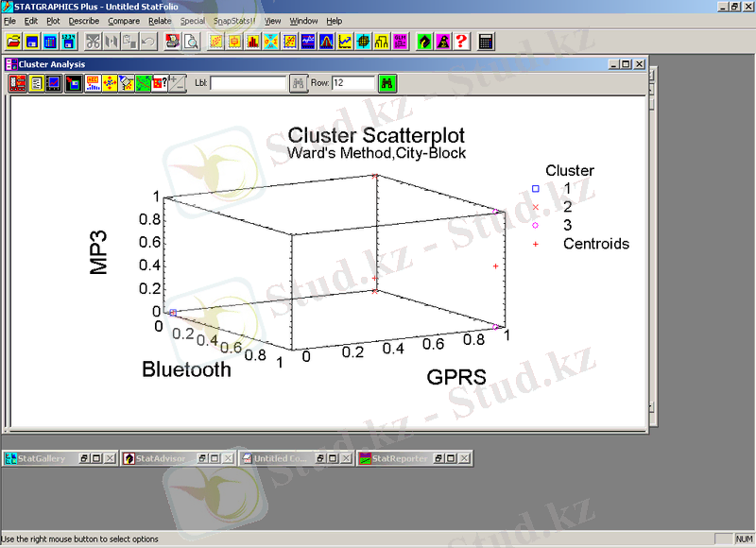The width and height of the screenshot is (756, 548).
Task: Open the dendrogram multivariate icon
Action: [381, 42]
